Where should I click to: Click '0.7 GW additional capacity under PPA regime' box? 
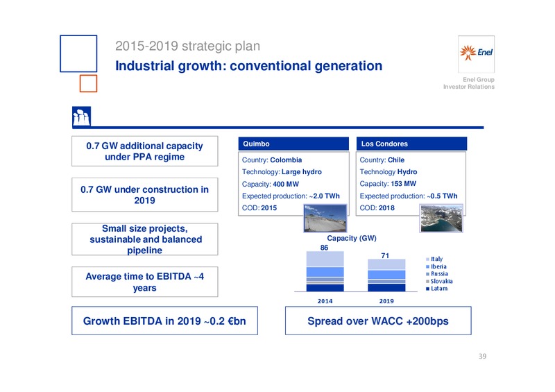[145, 151]
